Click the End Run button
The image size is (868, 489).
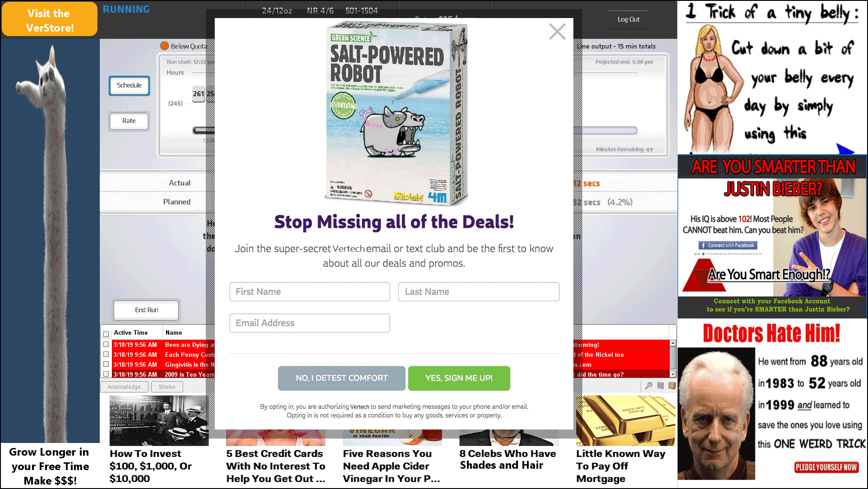tap(146, 309)
